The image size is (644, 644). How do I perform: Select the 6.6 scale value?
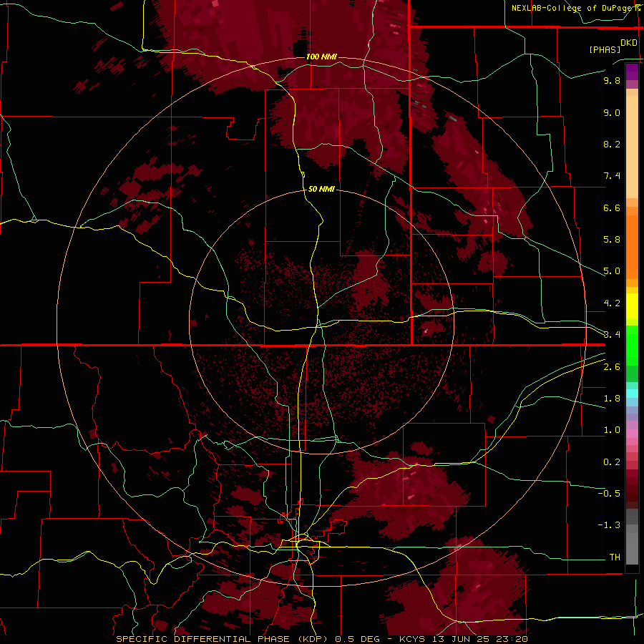(612, 208)
